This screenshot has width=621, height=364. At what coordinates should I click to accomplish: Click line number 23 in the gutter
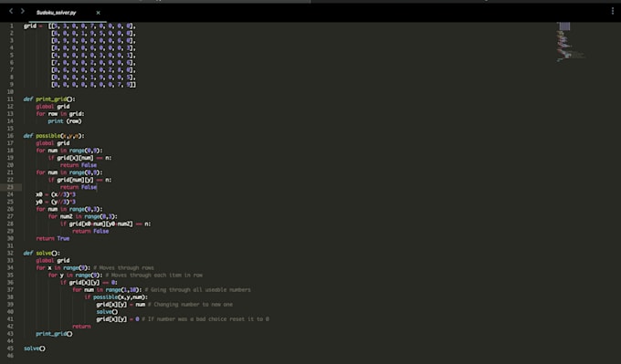(10, 187)
